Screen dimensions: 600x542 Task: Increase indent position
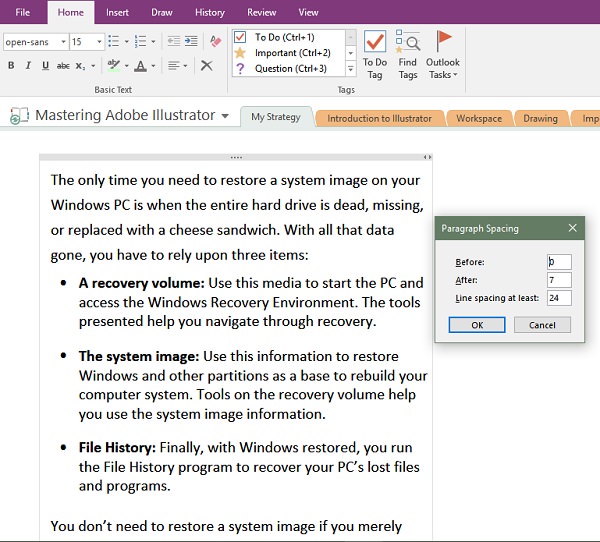(x=191, y=41)
